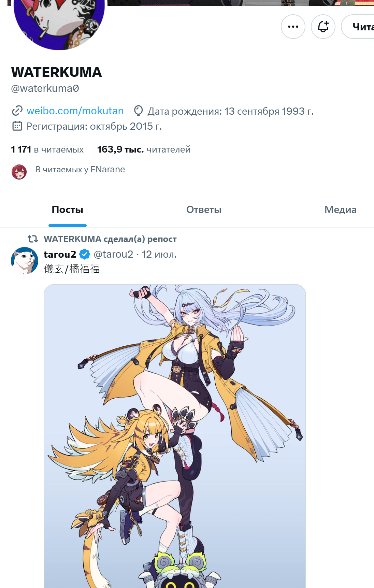Click the link chain icon beside weibo

click(x=17, y=111)
